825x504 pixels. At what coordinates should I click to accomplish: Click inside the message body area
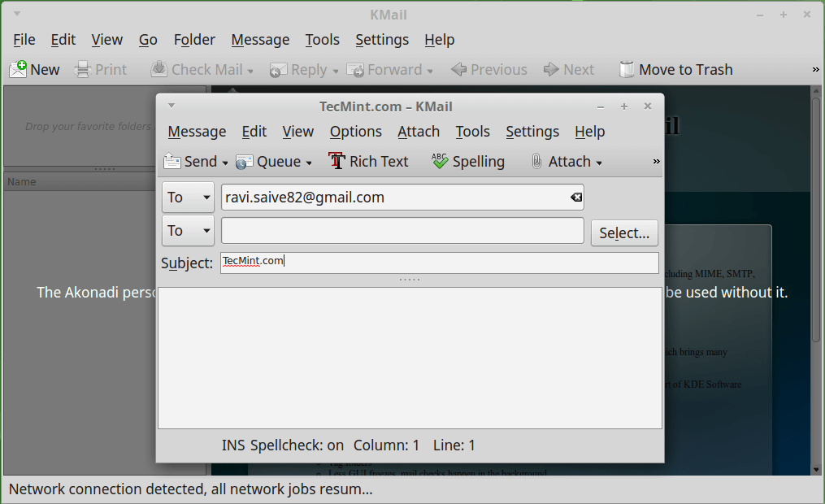point(410,358)
